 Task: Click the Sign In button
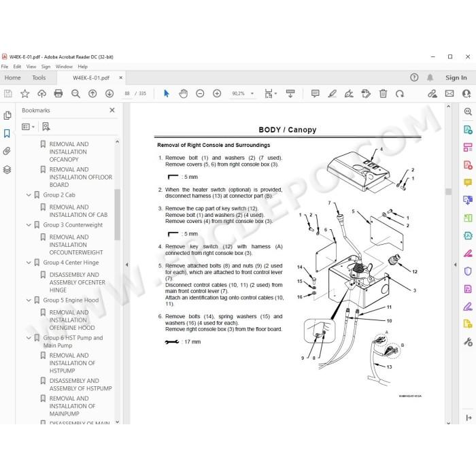[x=456, y=78]
